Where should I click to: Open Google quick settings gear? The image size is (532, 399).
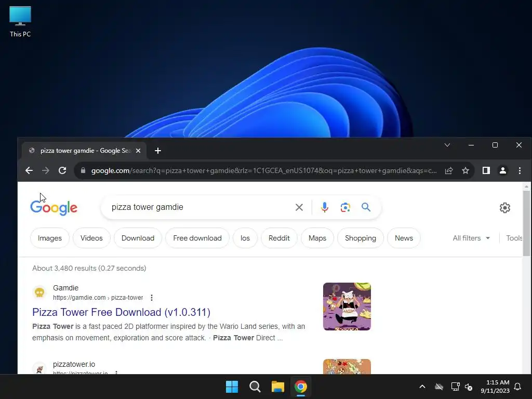pos(505,208)
